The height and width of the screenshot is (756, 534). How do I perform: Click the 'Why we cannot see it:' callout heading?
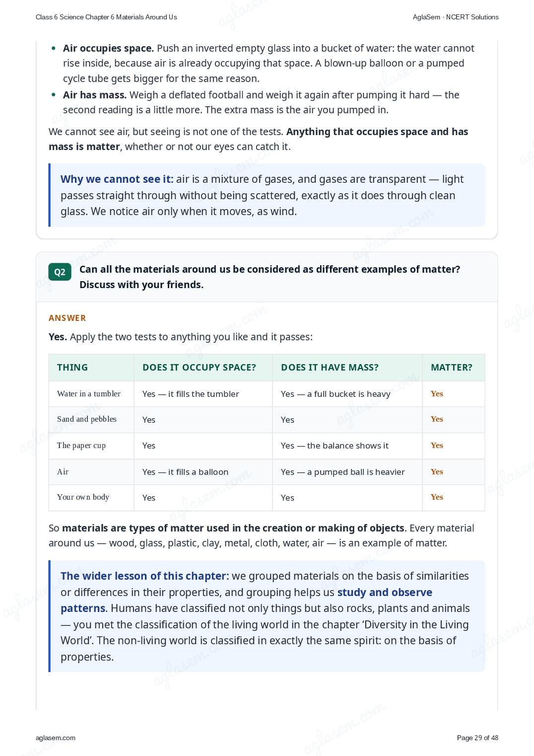pos(117,179)
